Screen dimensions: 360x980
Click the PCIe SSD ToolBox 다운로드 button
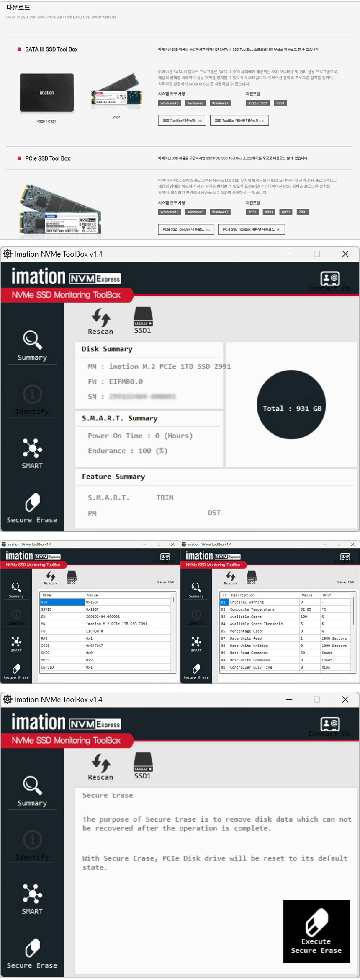[x=186, y=229]
